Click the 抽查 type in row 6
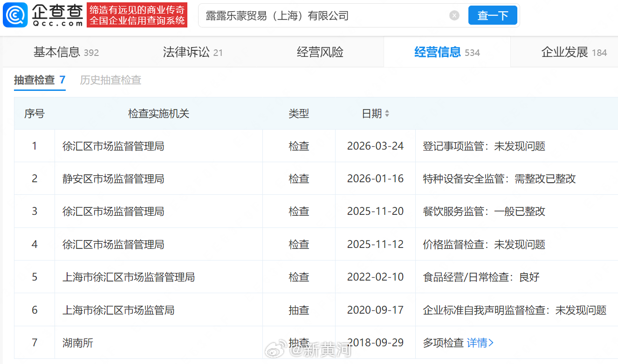Image resolution: width=618 pixels, height=364 pixels. 299,310
